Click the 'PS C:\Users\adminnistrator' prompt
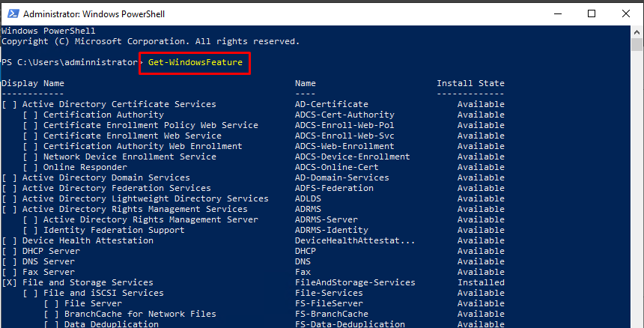Image resolution: width=644 pixels, height=328 pixels. point(70,62)
